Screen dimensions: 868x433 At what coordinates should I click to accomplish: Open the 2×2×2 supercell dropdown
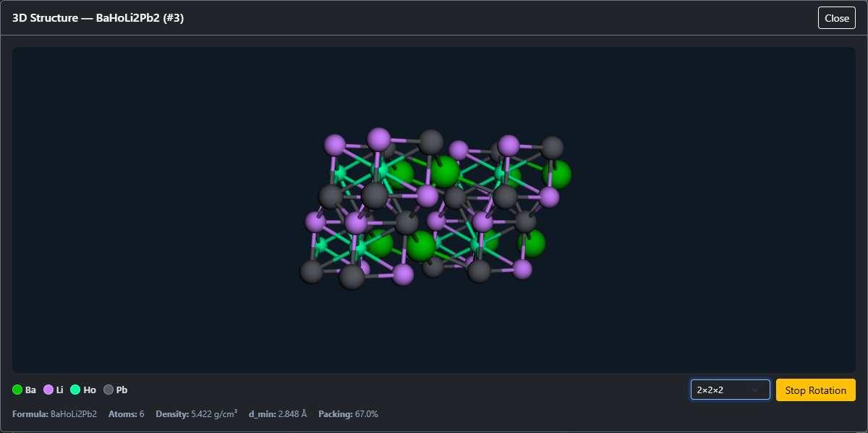[730, 390]
